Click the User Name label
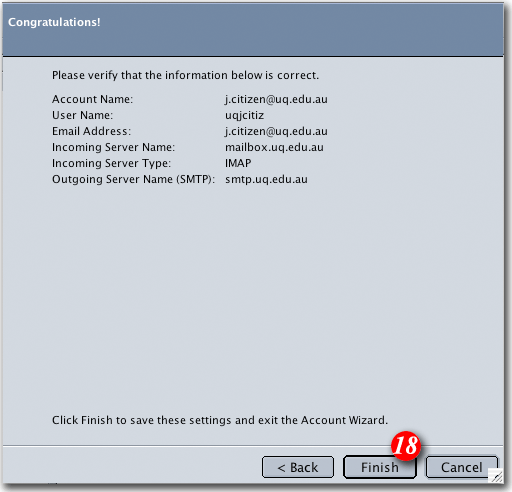512x492 pixels. point(82,115)
